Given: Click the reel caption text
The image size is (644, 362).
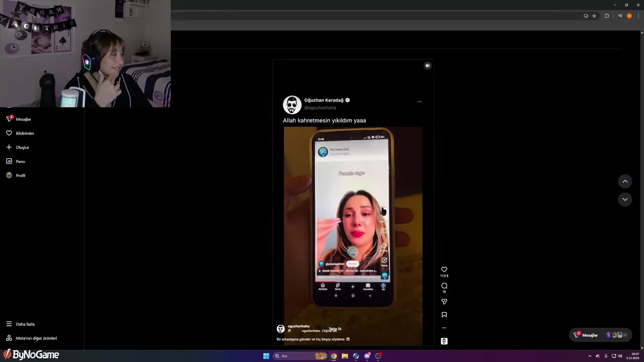Looking at the screenshot, I should pos(313,339).
